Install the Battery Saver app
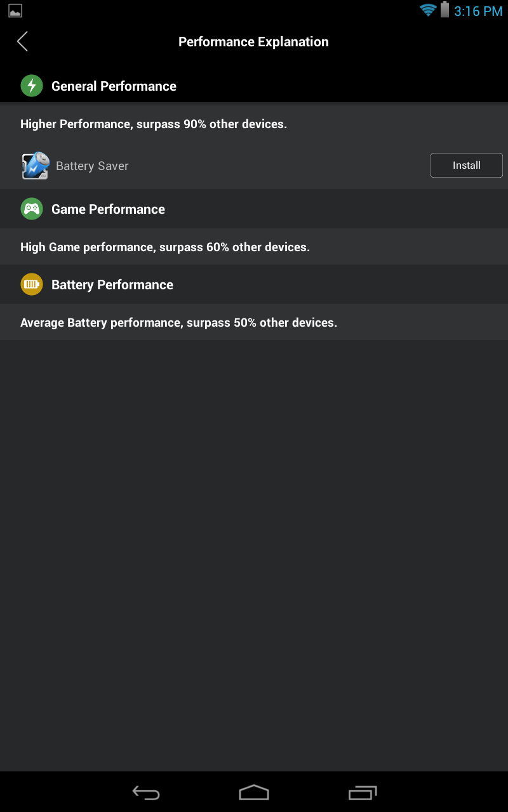Image resolution: width=508 pixels, height=812 pixels. 467,165
